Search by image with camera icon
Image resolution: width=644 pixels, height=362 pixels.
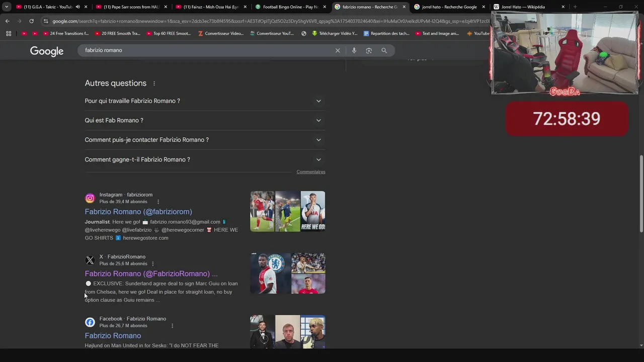coord(369,50)
